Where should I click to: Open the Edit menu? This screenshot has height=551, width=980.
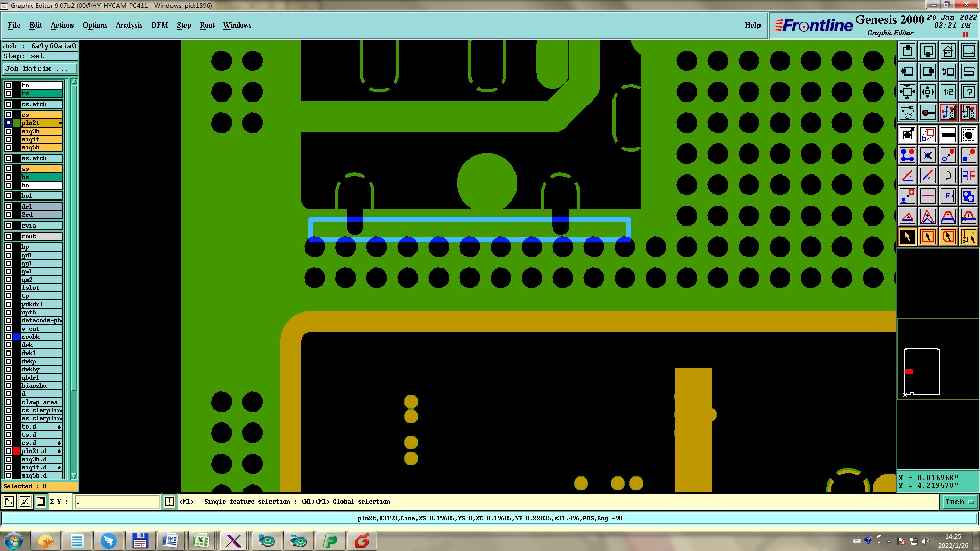coord(36,25)
